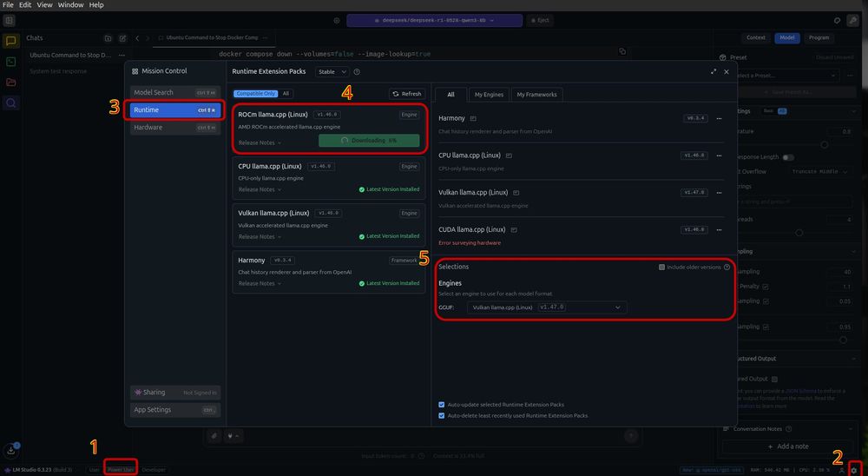
Task: Click the help icon next to Stable dropdown
Action: [x=357, y=72]
